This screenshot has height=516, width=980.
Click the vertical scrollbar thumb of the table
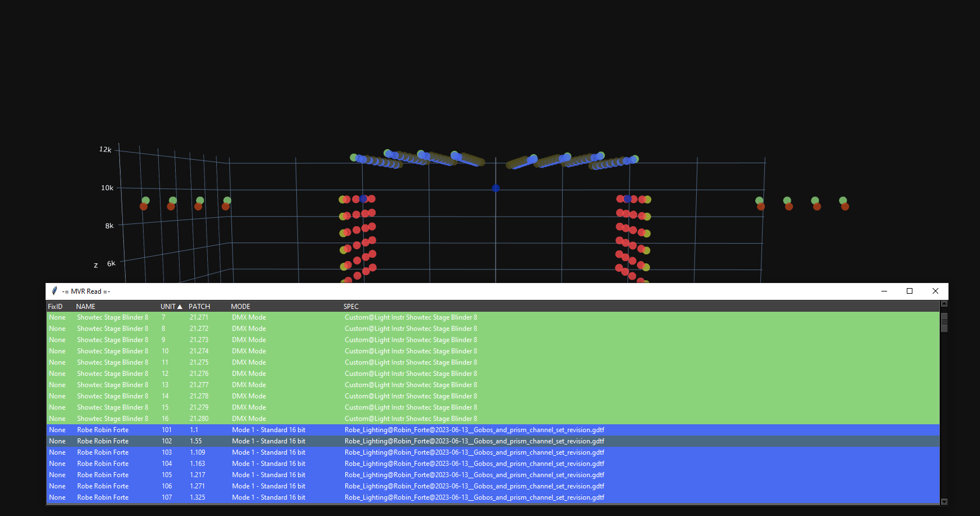coord(944,322)
